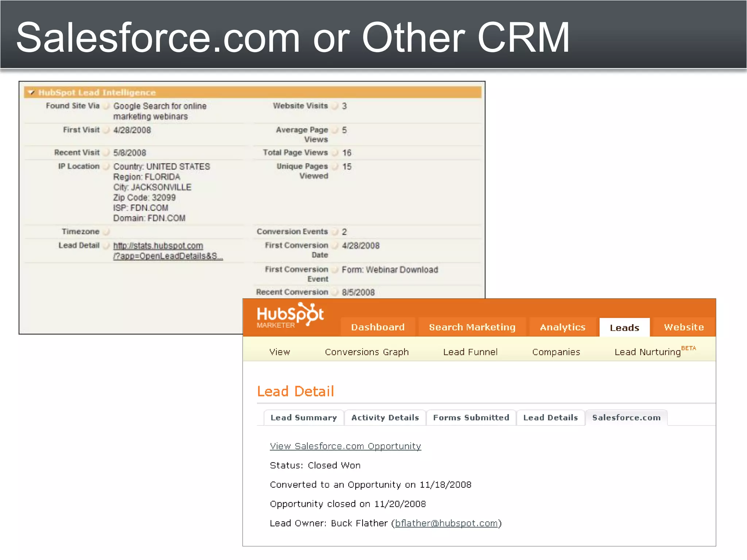The width and height of the screenshot is (747, 560).
Task: Click help icon next to Unique Pages Viewed
Action: coord(335,166)
